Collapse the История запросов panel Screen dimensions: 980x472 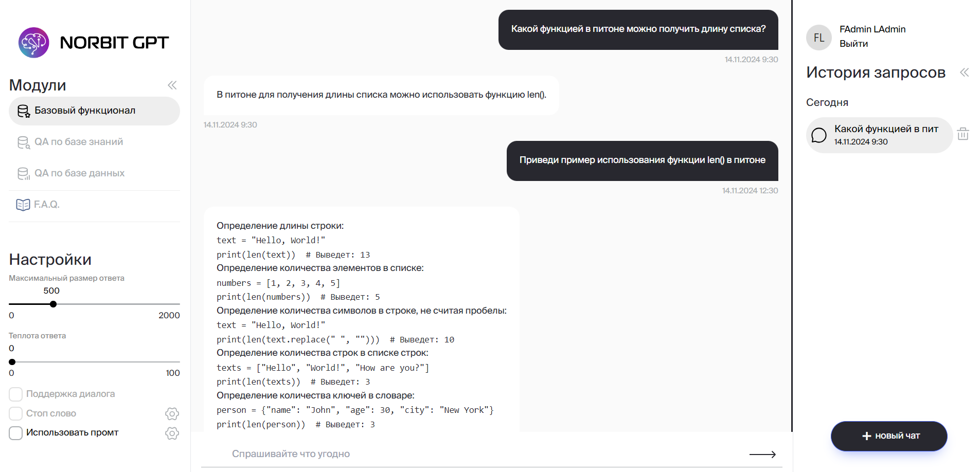click(x=964, y=72)
